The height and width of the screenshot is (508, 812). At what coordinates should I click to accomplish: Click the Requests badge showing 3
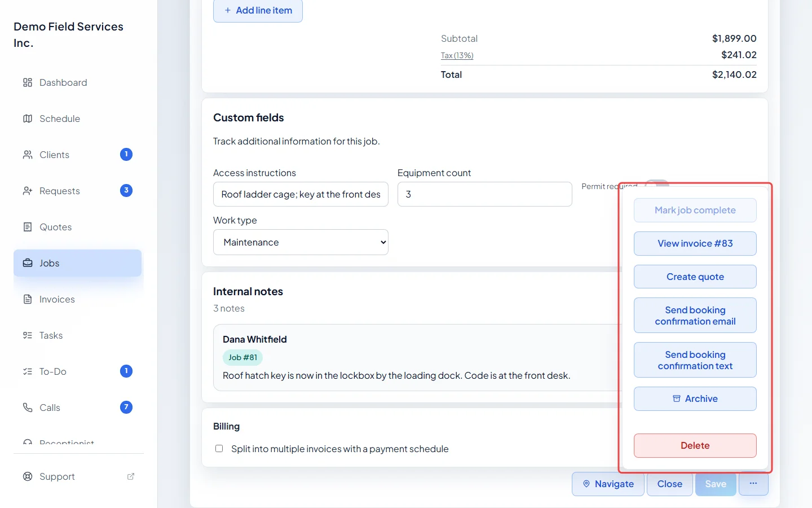pyautogui.click(x=126, y=190)
